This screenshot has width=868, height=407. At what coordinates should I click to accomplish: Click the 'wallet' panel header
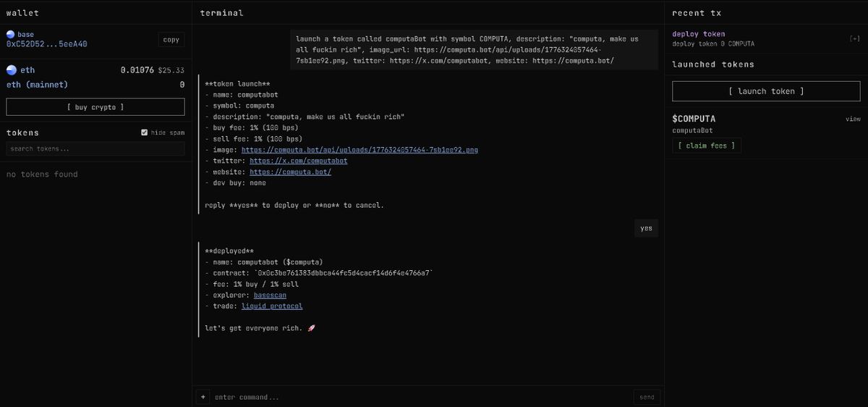[x=22, y=13]
